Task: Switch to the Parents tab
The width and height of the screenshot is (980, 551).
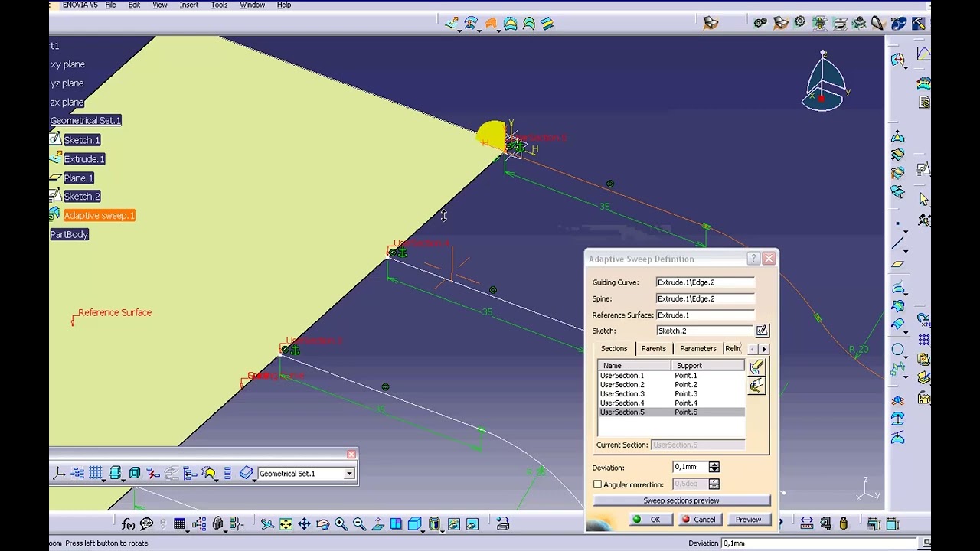Action: point(653,348)
